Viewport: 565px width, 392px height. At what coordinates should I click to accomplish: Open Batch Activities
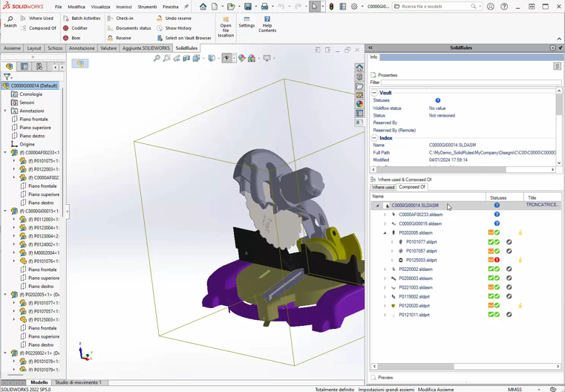click(82, 19)
